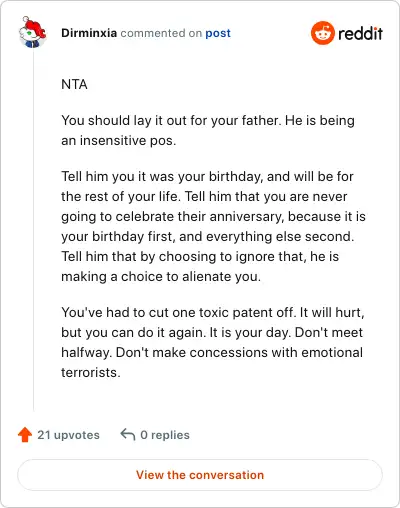This screenshot has height=508, width=400.
Task: Click the curved reply arrow icon
Action: (128, 434)
